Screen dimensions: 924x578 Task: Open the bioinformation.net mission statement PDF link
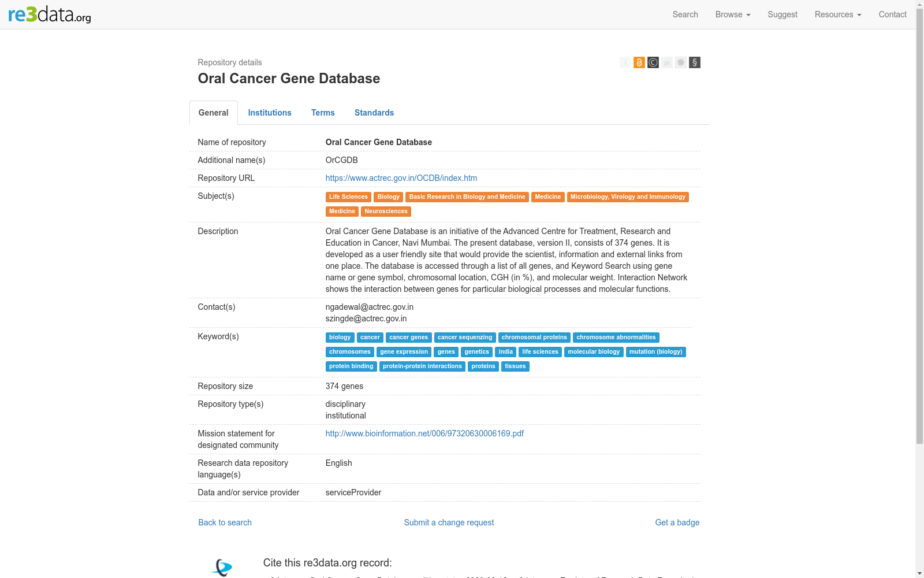point(424,433)
